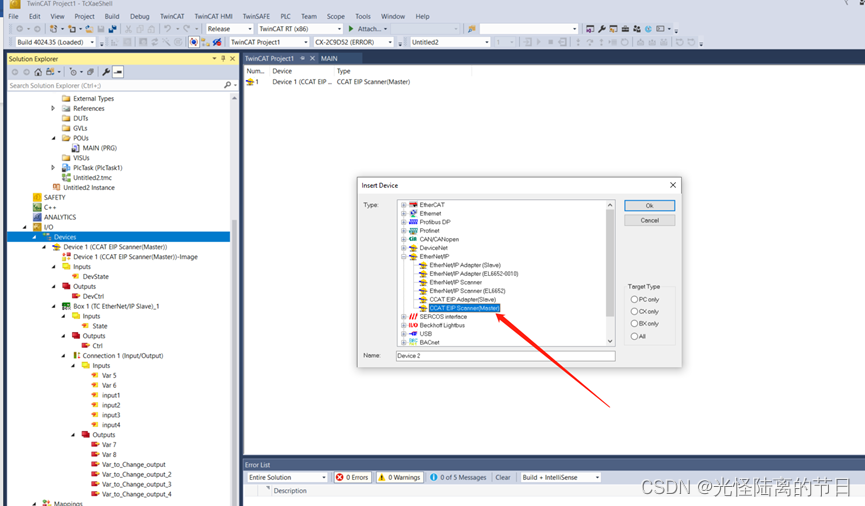Viewport: 865px width, 506px height.
Task: Click the Start debugging green arrow
Action: pyautogui.click(x=351, y=29)
